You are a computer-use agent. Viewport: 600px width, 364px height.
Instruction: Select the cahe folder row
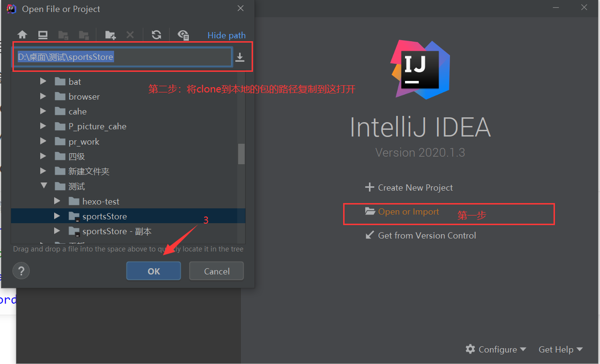click(x=128, y=111)
